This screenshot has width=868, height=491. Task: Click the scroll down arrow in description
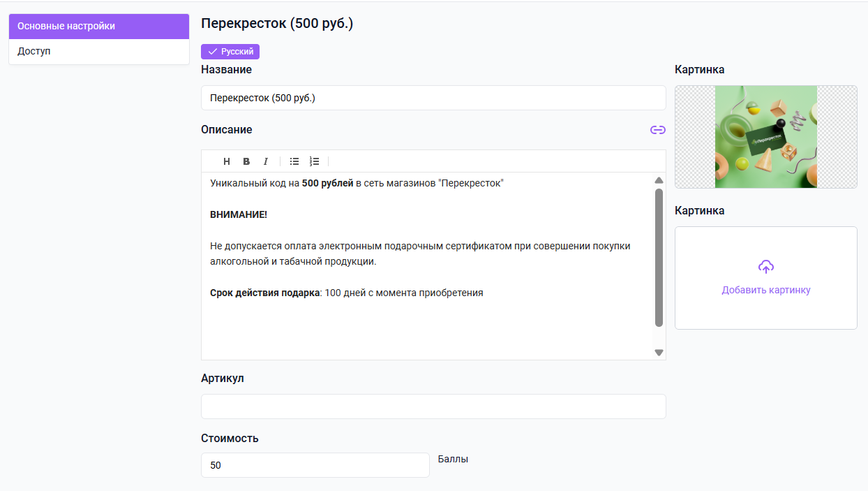(x=659, y=353)
